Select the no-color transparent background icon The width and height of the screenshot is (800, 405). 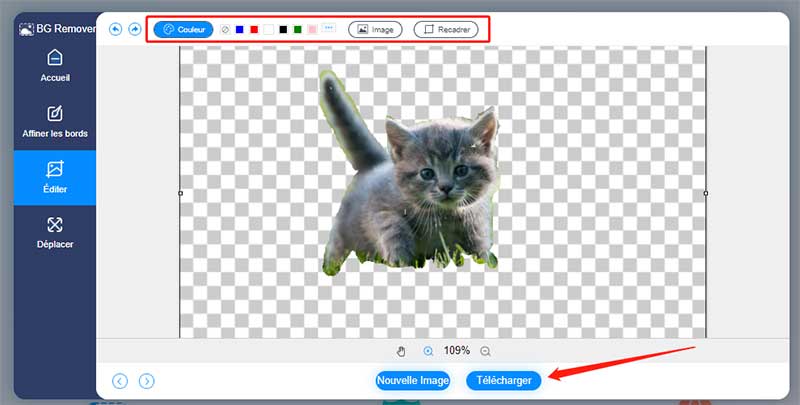click(225, 30)
